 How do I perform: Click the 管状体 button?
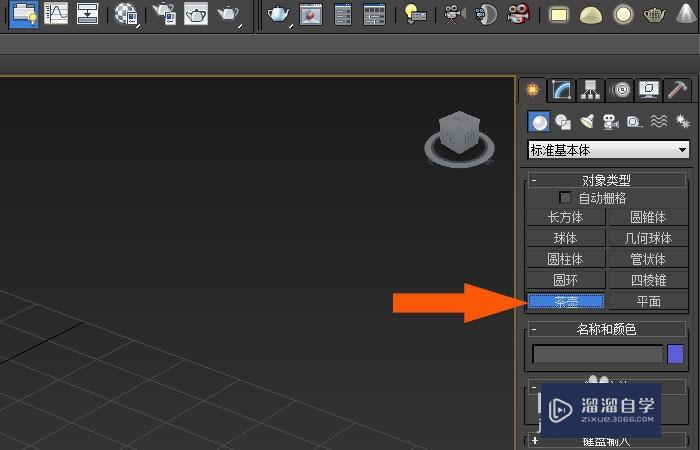click(649, 259)
